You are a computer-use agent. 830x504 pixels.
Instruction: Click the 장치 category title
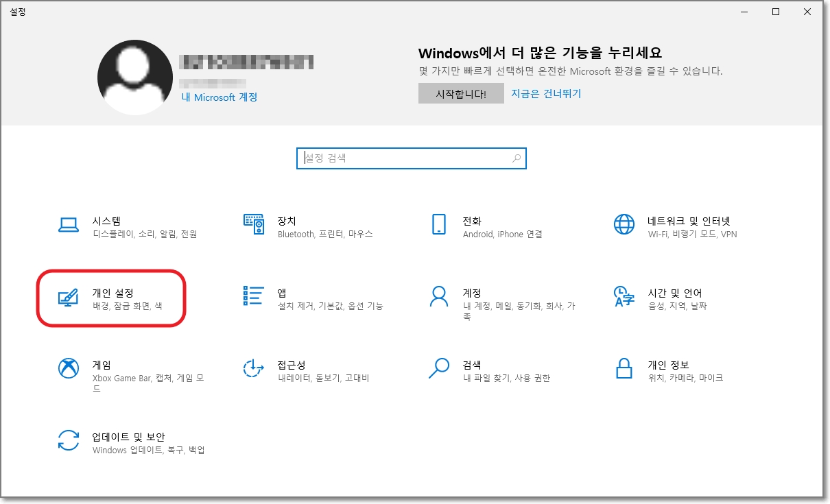click(287, 221)
